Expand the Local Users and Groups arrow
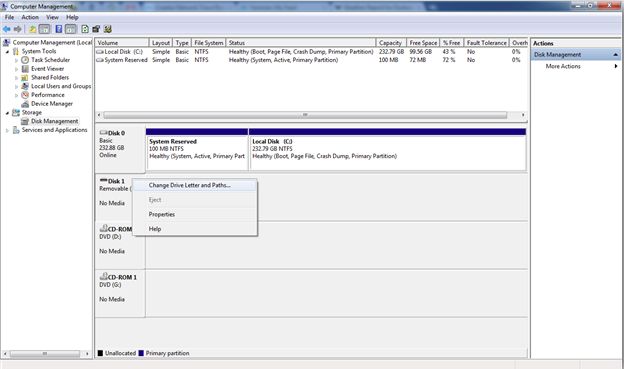The image size is (624, 369). (16, 86)
